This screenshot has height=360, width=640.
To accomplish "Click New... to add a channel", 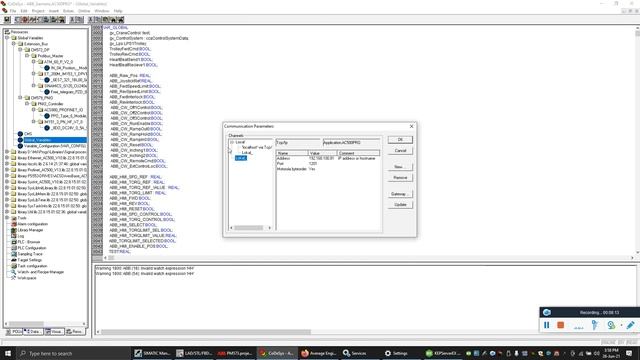I will click(x=400, y=167).
